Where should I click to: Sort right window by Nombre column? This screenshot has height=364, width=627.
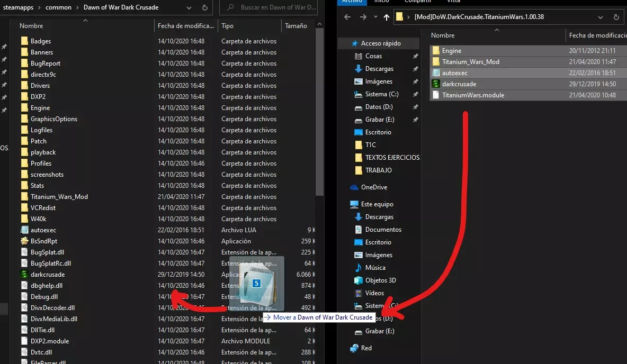coord(443,35)
